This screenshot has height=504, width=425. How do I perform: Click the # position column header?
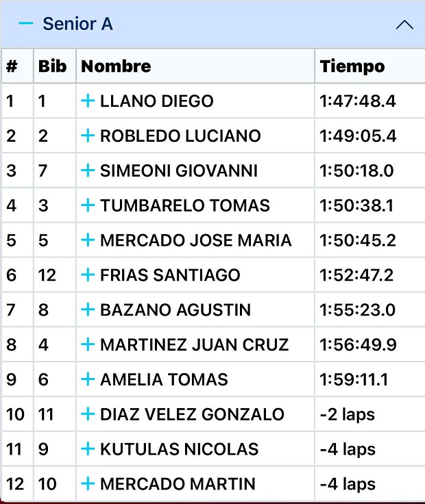pos(12,66)
